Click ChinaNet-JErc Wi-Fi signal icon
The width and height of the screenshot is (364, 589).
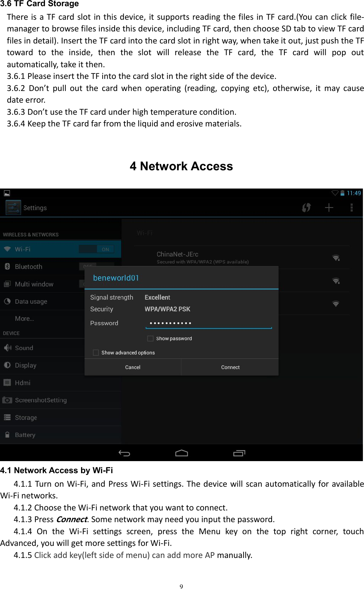[x=336, y=258]
